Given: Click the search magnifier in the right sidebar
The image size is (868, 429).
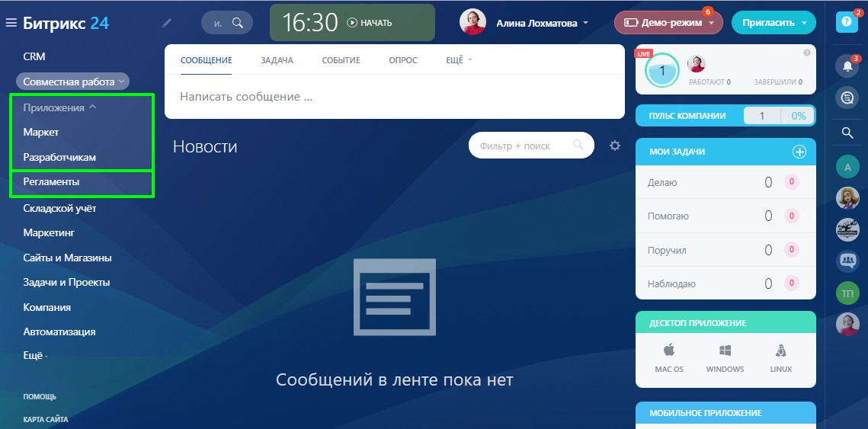Looking at the screenshot, I should (x=847, y=133).
